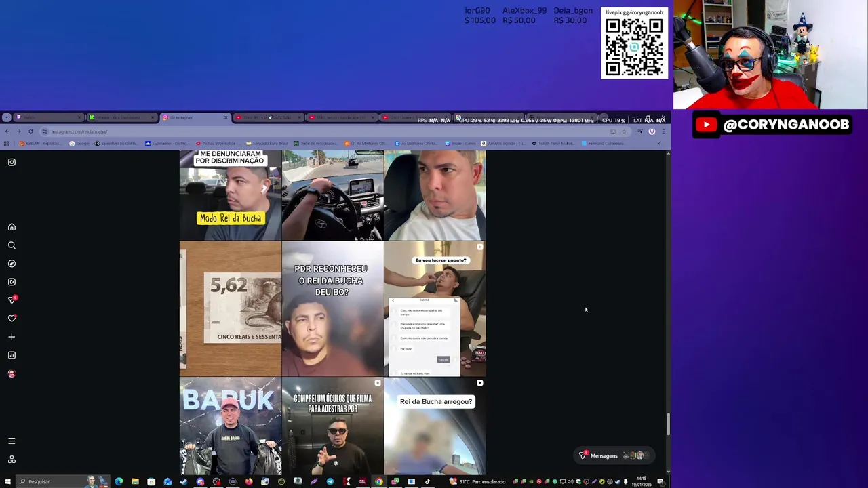This screenshot has height=488, width=868.
Task: Open the Reels icon in sidebar
Action: click(12, 282)
